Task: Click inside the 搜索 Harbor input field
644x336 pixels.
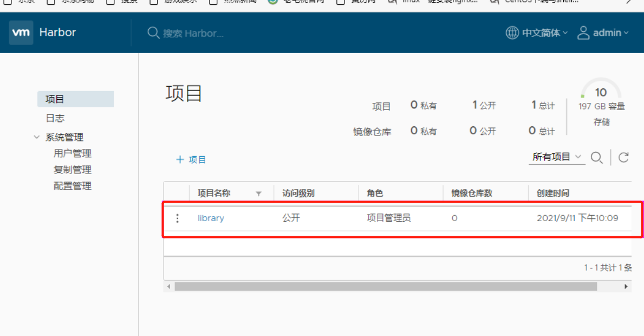Action: pos(195,33)
